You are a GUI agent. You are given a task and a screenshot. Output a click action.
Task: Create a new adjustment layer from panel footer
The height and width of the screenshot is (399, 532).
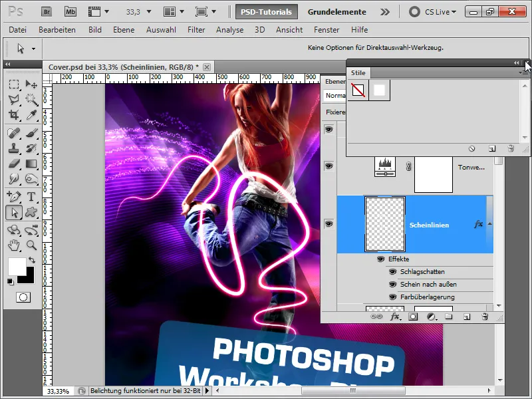click(x=431, y=317)
